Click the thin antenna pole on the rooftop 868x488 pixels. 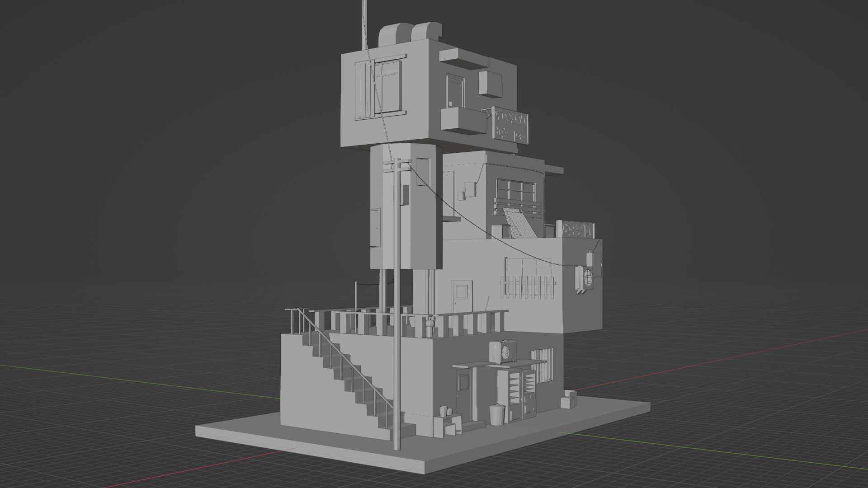[364, 23]
